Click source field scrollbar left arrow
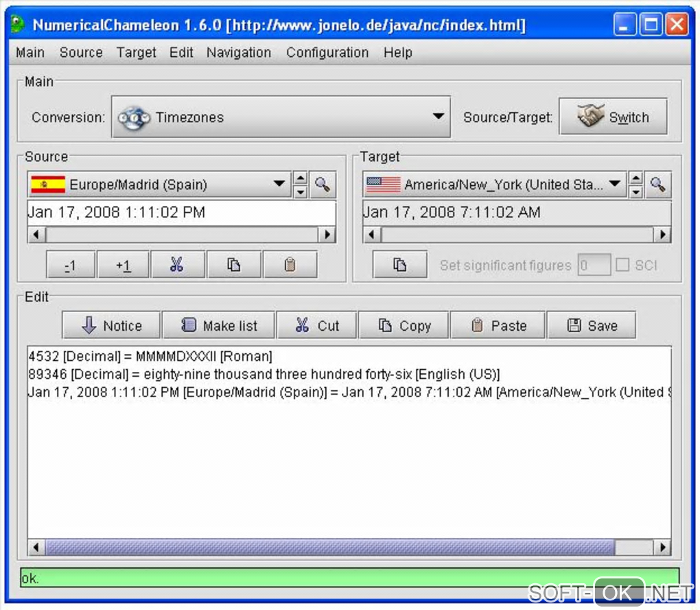This screenshot has width=700, height=610. click(36, 234)
